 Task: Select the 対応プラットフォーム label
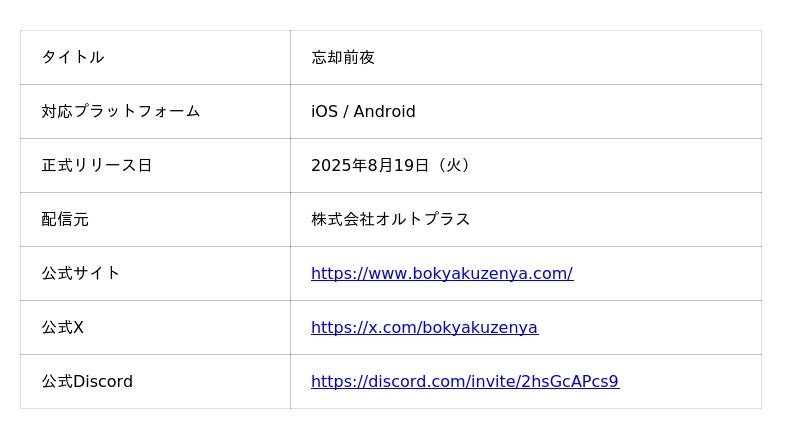pos(121,112)
